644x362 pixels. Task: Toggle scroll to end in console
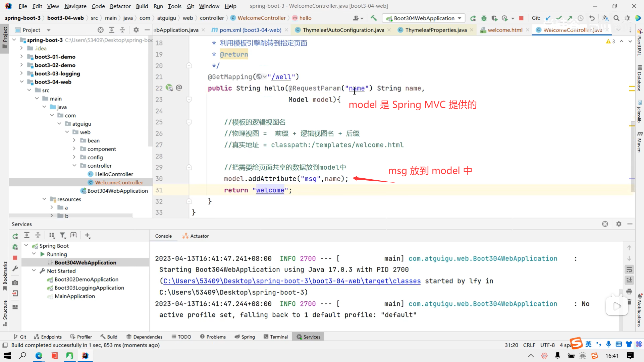(629, 280)
